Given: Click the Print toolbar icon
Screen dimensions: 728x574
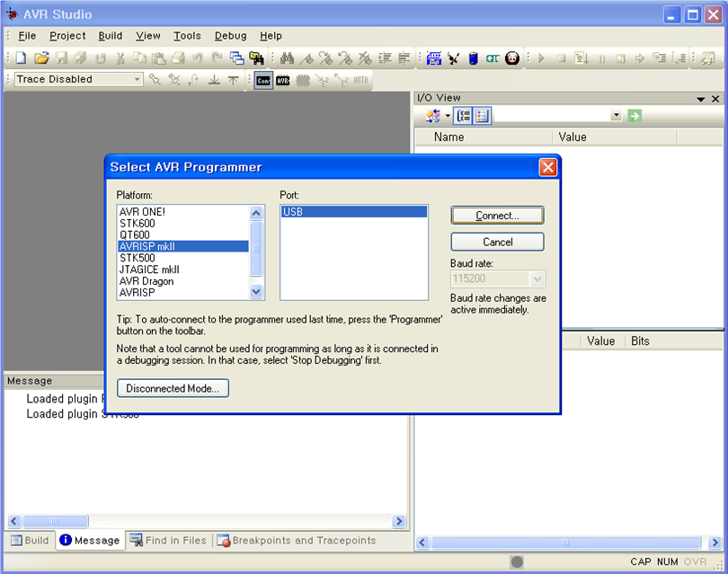Looking at the screenshot, I should click(178, 58).
